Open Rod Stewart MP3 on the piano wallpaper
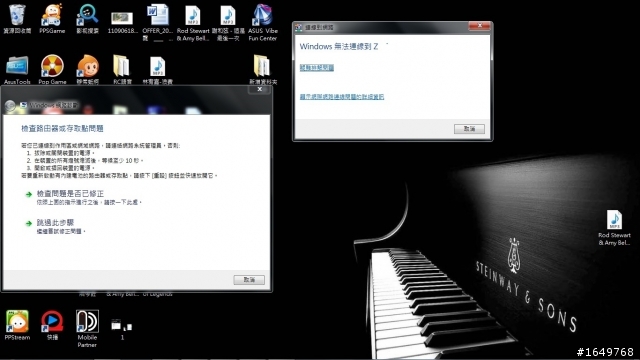 [614, 228]
